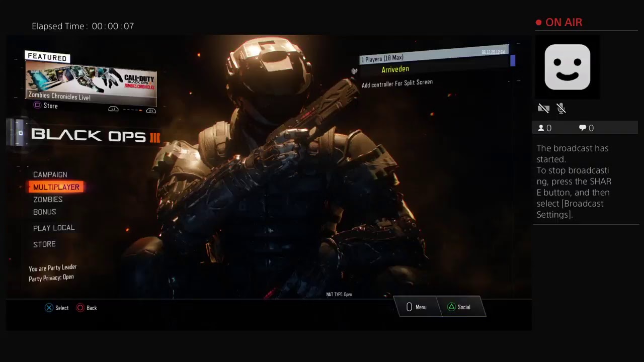Select the MULTIPLAYER menu option
This screenshot has height=362, width=644.
pyautogui.click(x=56, y=187)
